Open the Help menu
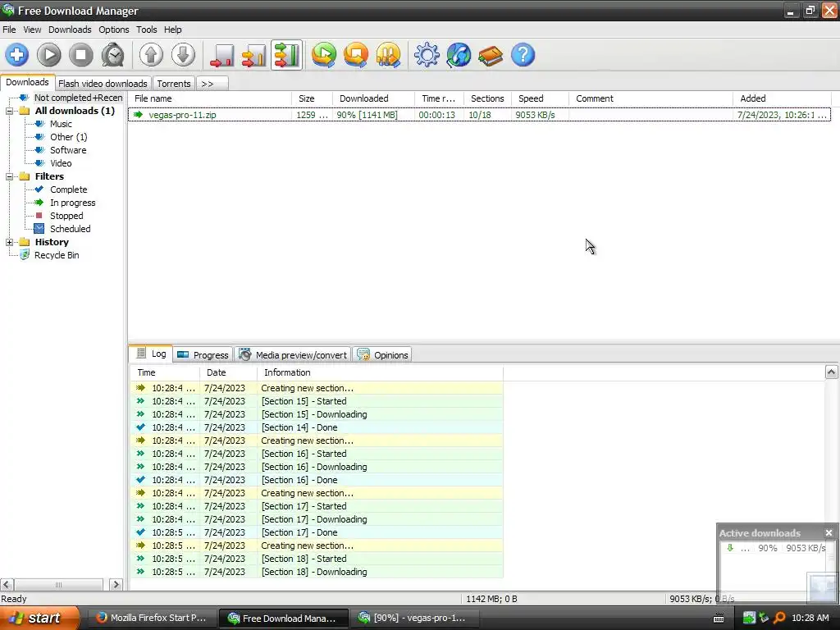 click(172, 30)
